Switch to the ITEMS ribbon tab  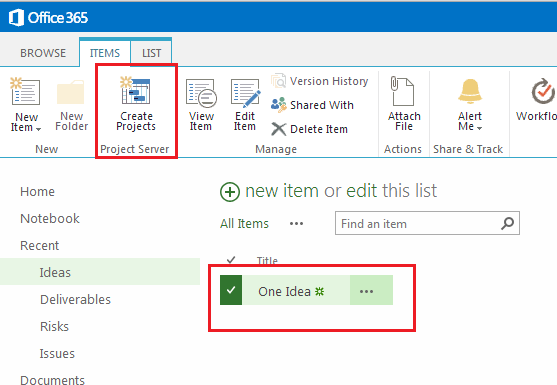[105, 53]
